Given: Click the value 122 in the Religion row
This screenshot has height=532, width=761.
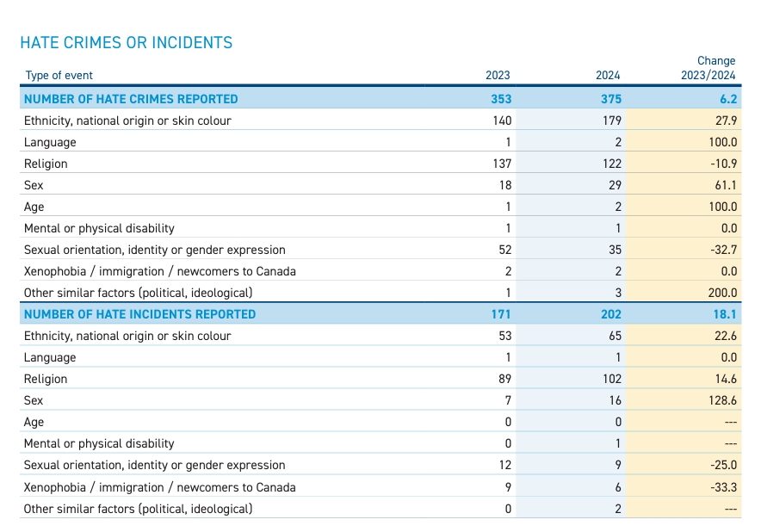Looking at the screenshot, I should 612,164.
